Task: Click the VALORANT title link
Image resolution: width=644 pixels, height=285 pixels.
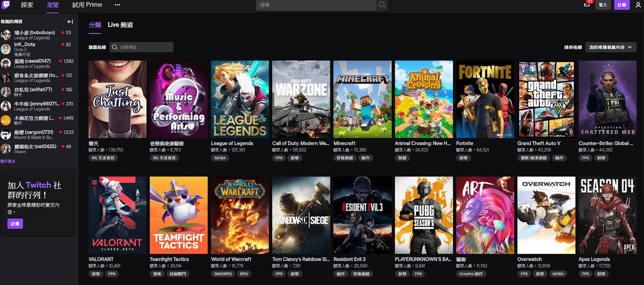Action: click(101, 260)
